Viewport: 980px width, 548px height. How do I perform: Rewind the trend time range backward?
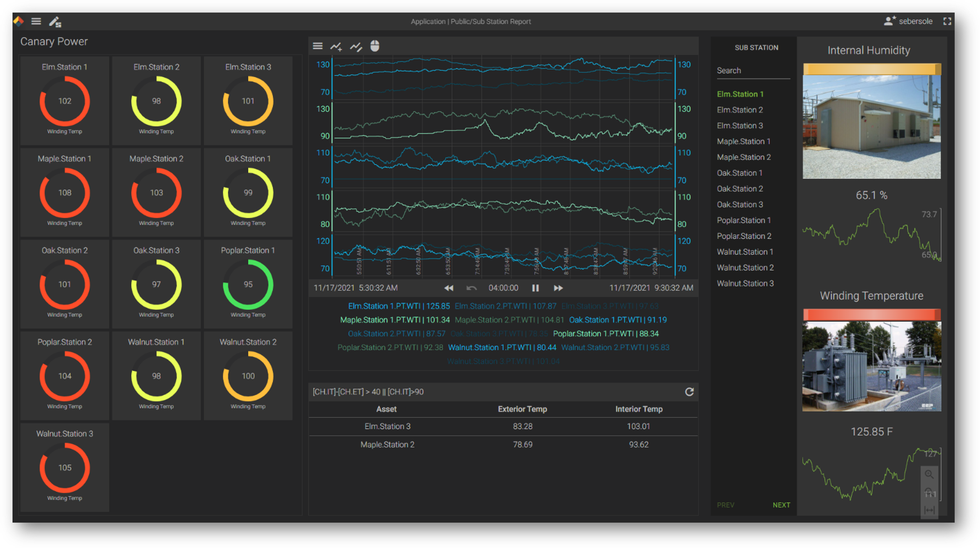pyautogui.click(x=448, y=288)
